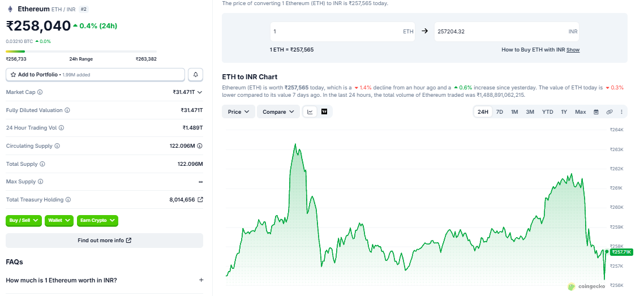Switch to line chart view icon
This screenshot has height=296, width=644.
click(x=310, y=111)
